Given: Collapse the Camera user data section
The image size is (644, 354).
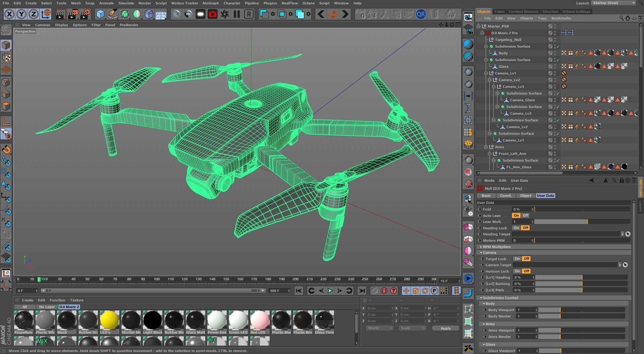Looking at the screenshot, I should pos(481,253).
